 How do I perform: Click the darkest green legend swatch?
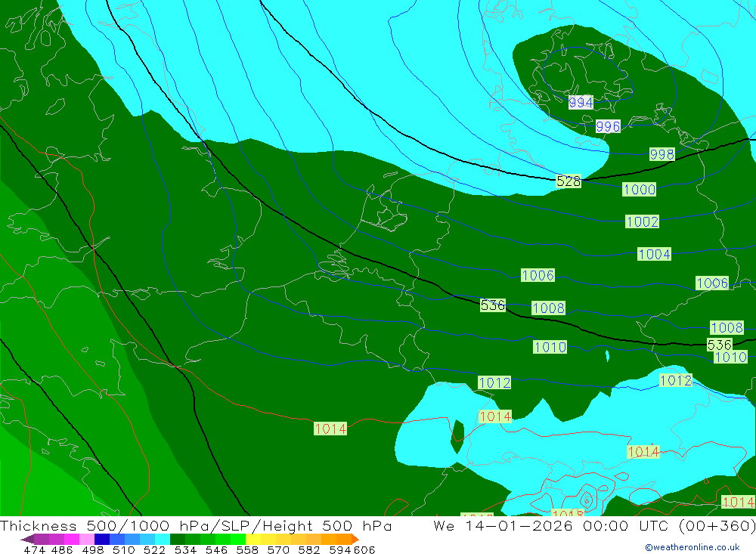point(178,539)
